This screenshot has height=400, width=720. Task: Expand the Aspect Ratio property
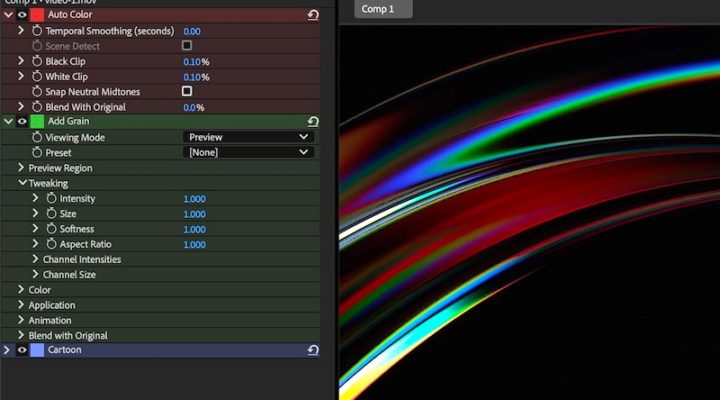click(x=35, y=243)
